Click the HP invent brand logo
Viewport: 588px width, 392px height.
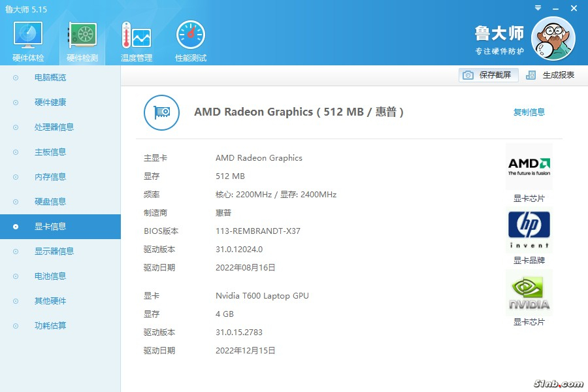(x=529, y=229)
